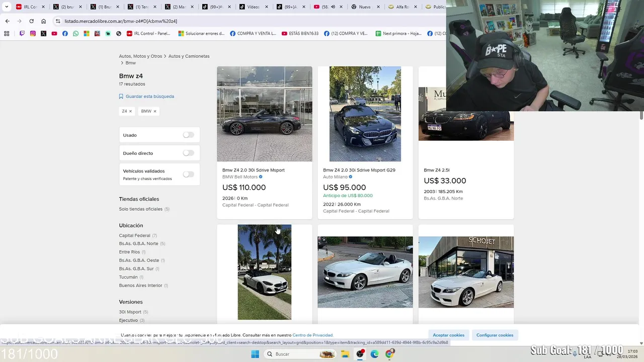Open the WhatsApp bookmark icon

click(x=75, y=34)
